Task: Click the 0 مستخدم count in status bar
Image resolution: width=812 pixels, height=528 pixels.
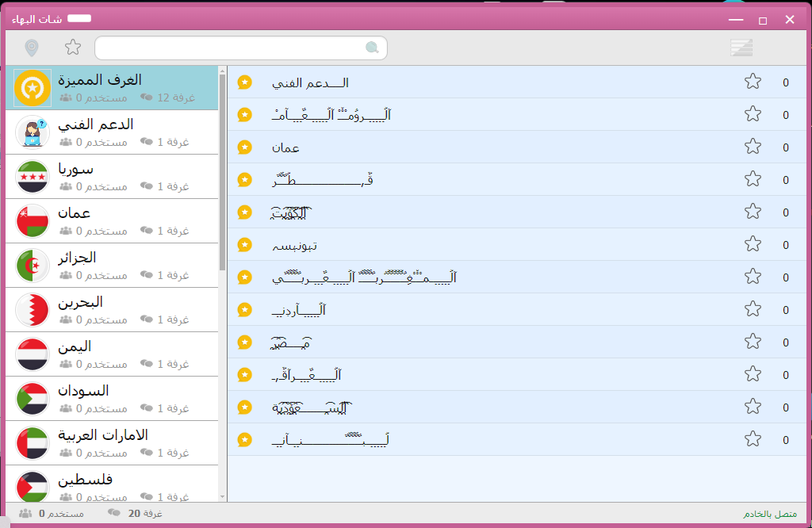Action: pos(61,514)
